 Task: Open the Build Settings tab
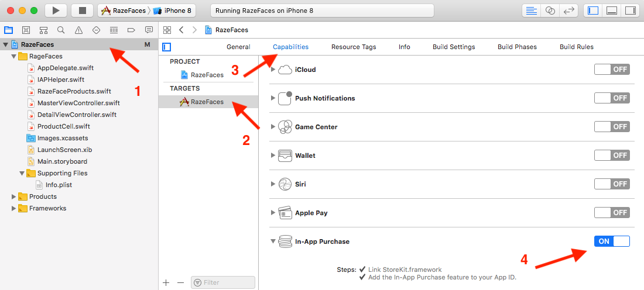coord(454,47)
